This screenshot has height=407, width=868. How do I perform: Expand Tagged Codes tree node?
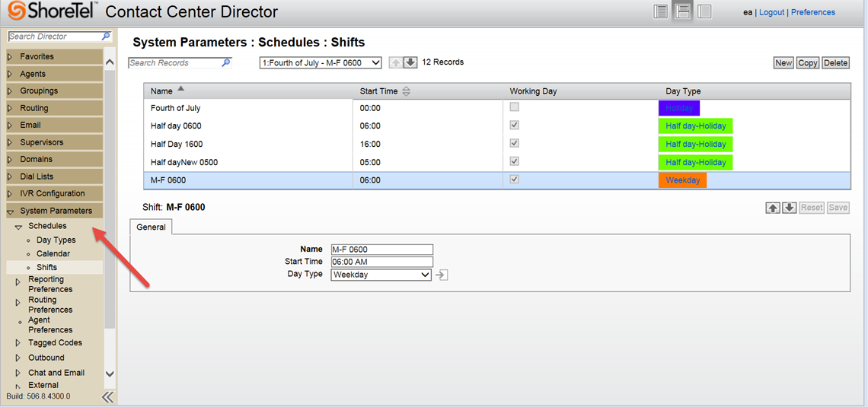18,343
